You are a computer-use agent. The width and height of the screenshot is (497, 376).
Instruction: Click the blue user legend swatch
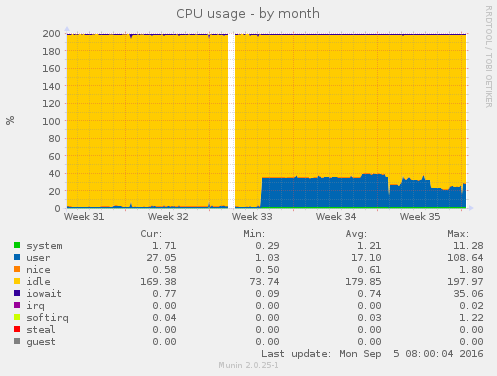17,257
